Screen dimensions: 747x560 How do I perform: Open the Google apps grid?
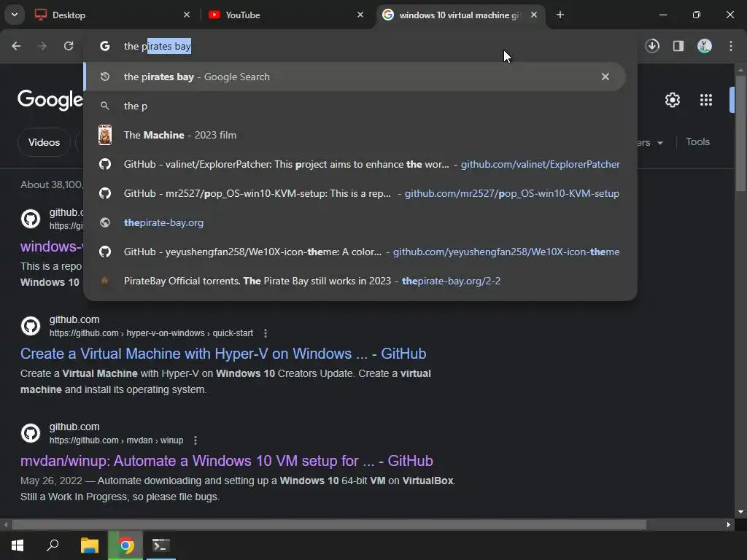pos(706,100)
